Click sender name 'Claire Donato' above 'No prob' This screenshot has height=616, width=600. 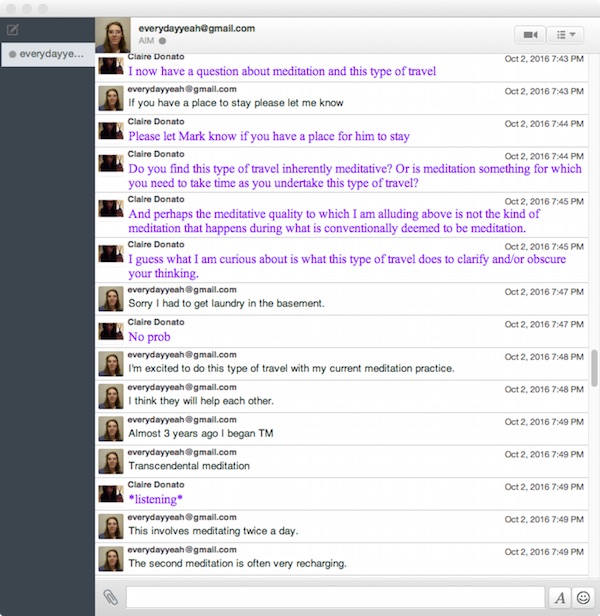pyautogui.click(x=156, y=322)
